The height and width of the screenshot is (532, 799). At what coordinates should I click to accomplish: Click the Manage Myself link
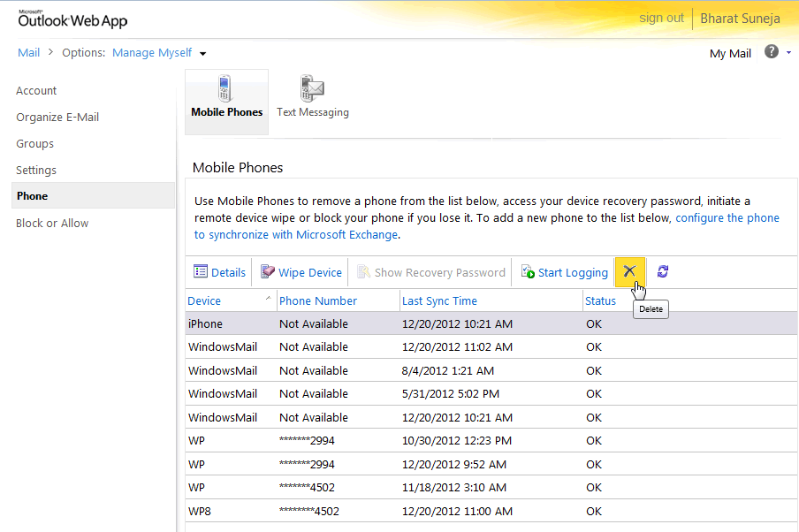click(152, 52)
